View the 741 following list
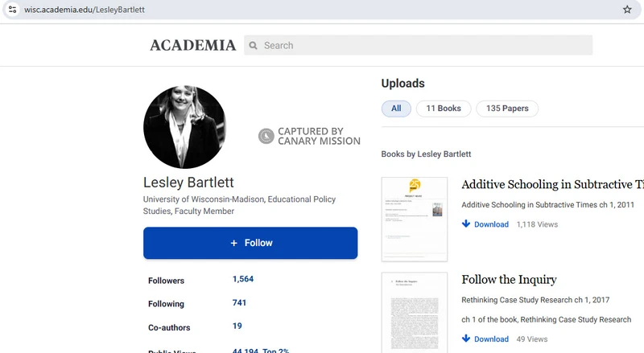This screenshot has height=353, width=644. point(239,303)
